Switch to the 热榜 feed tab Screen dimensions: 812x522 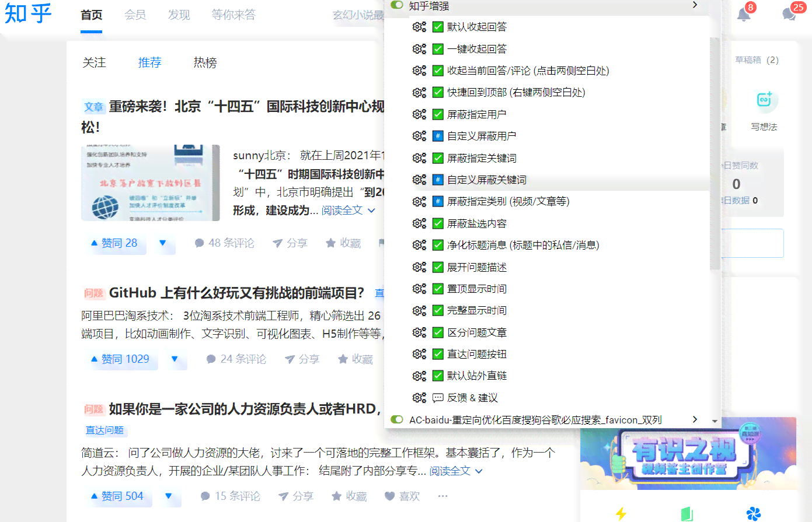pos(205,62)
